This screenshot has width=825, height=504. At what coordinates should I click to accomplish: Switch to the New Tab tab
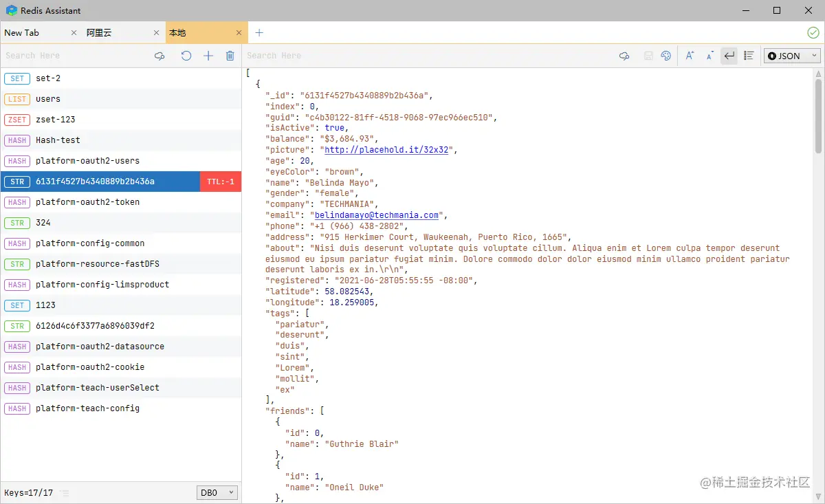click(x=41, y=32)
